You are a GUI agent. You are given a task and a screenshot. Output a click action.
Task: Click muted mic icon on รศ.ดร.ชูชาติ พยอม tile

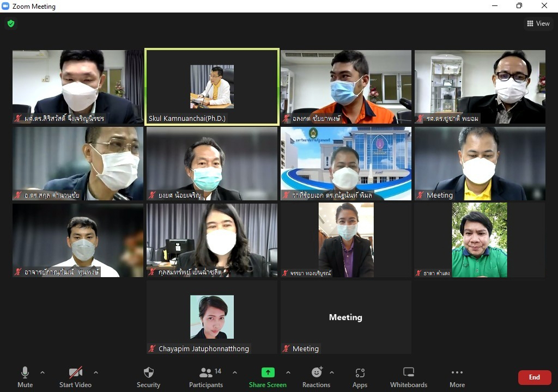pos(420,119)
